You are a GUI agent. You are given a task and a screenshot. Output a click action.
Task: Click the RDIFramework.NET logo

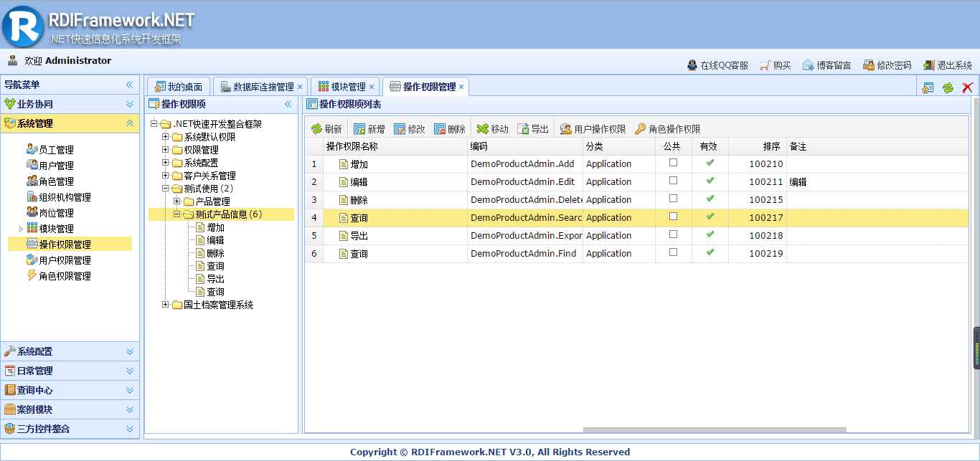98,27
